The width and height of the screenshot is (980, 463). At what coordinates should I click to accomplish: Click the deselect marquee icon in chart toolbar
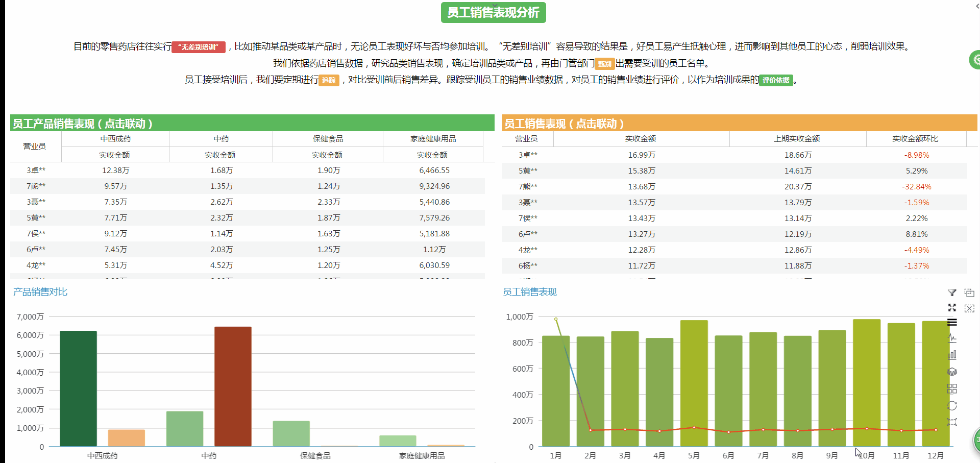pyautogui.click(x=969, y=309)
